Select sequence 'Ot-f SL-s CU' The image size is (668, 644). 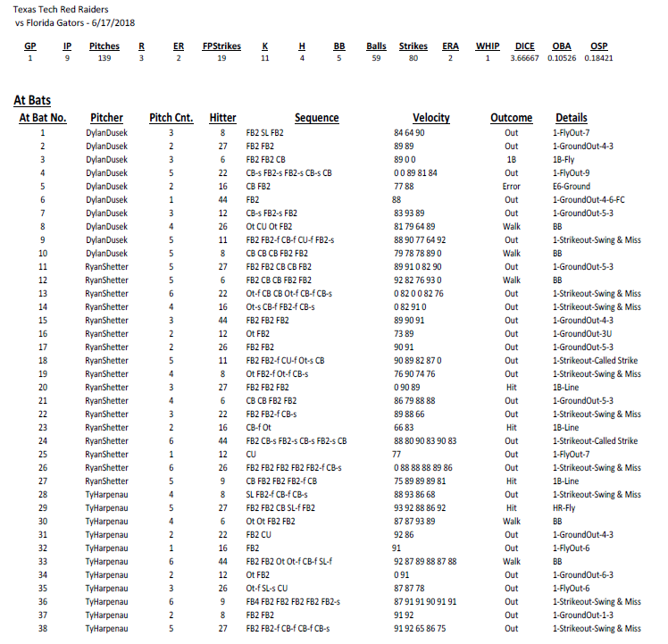(267, 588)
